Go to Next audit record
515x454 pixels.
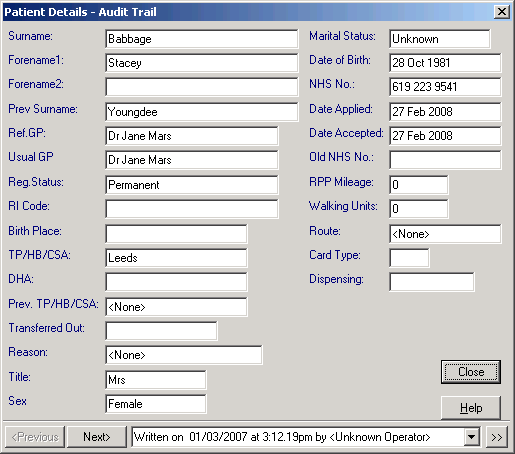[97, 437]
